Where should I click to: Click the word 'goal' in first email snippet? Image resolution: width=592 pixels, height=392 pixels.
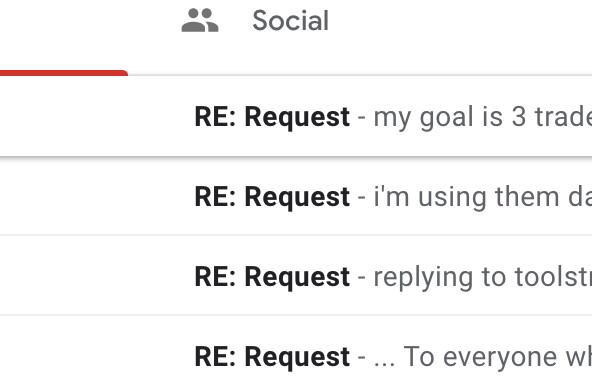[x=446, y=119]
